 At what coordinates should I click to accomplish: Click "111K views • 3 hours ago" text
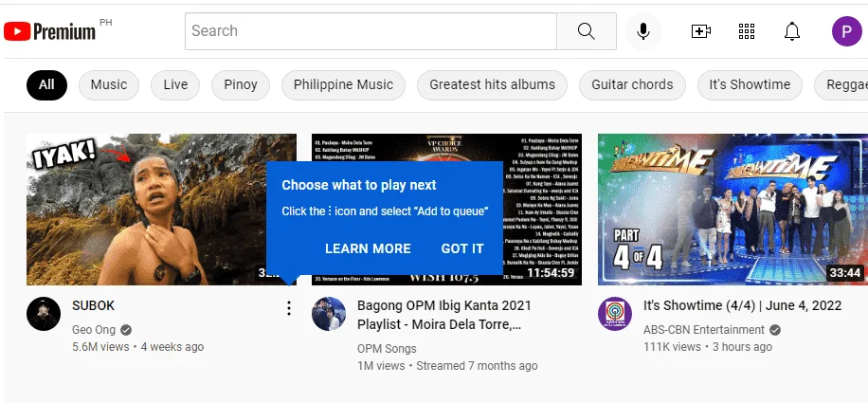[x=708, y=347]
